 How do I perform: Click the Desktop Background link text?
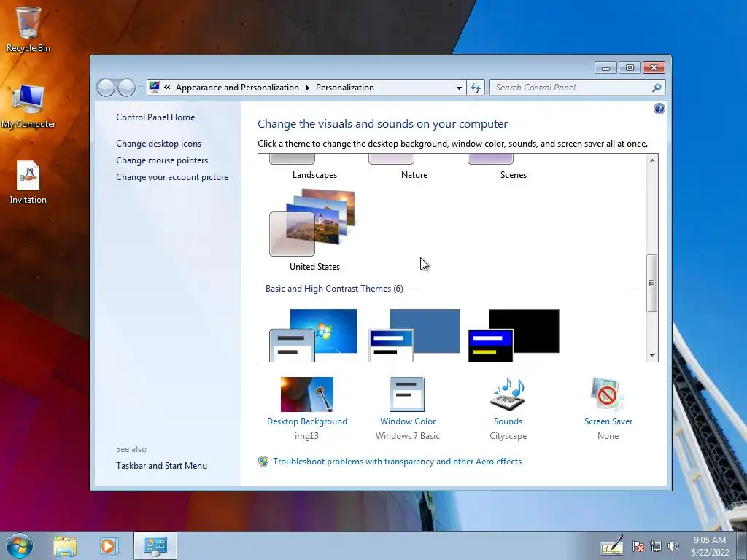point(307,421)
